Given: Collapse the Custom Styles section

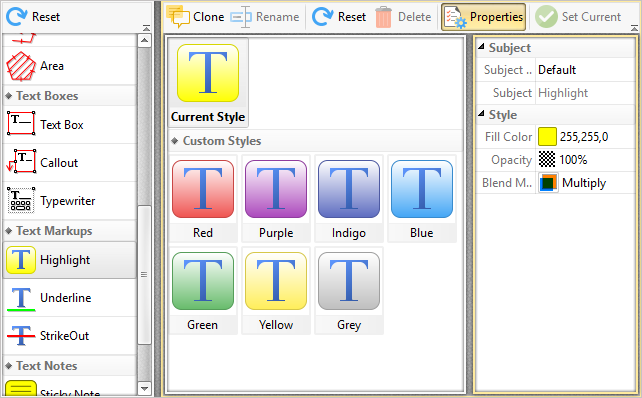Looking at the screenshot, I should coord(175,141).
